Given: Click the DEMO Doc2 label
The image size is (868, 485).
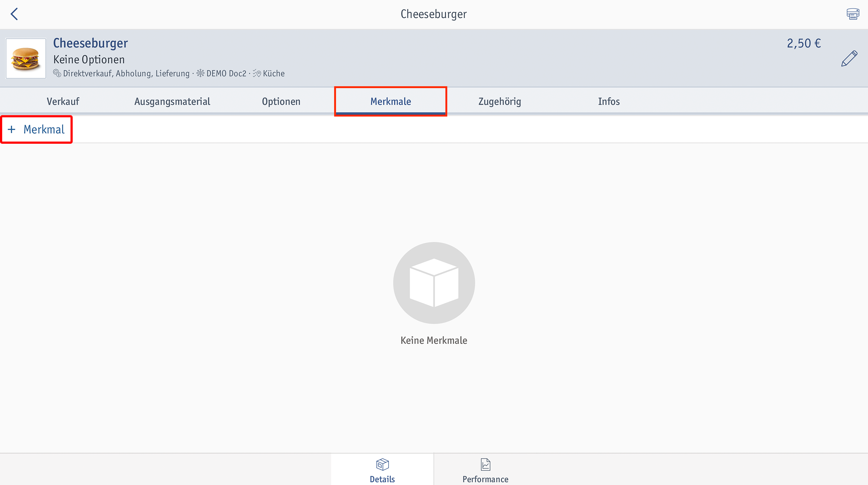Looking at the screenshot, I should (226, 73).
